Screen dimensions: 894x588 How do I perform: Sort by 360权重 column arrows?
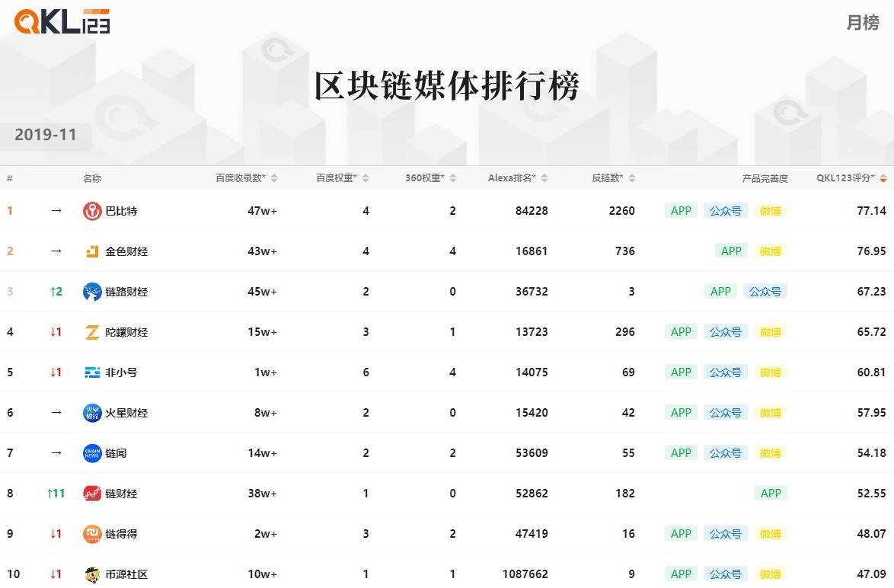tap(452, 178)
